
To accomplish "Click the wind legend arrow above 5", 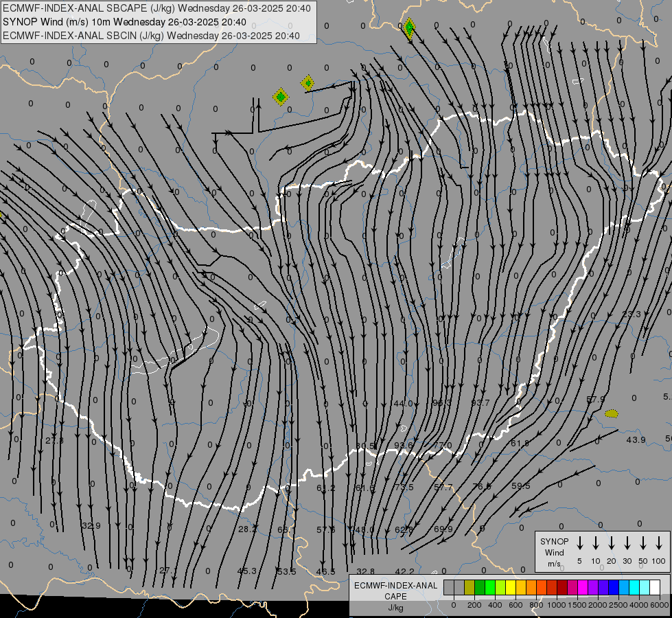I will pos(579,543).
